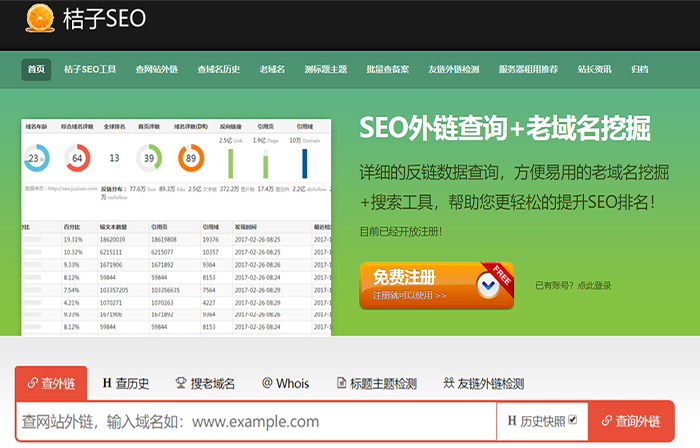The height and width of the screenshot is (448, 700).
Task: Focus the domain input field www.example.com
Action: (x=256, y=421)
